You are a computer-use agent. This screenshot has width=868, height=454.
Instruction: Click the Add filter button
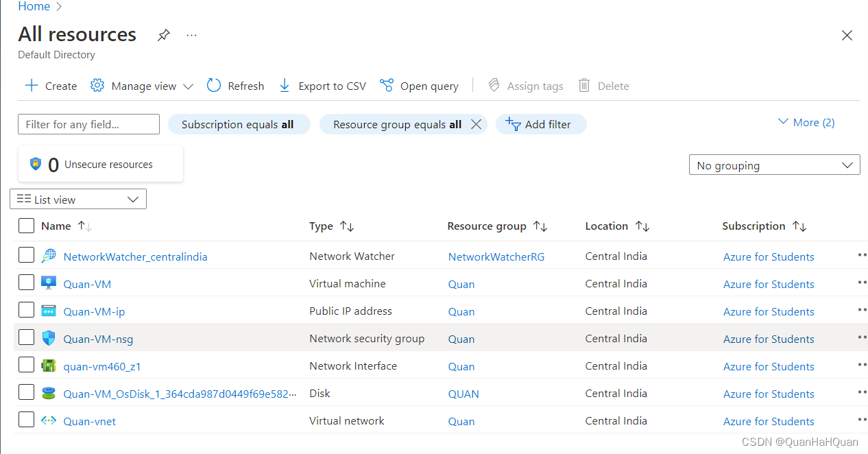pyautogui.click(x=540, y=124)
